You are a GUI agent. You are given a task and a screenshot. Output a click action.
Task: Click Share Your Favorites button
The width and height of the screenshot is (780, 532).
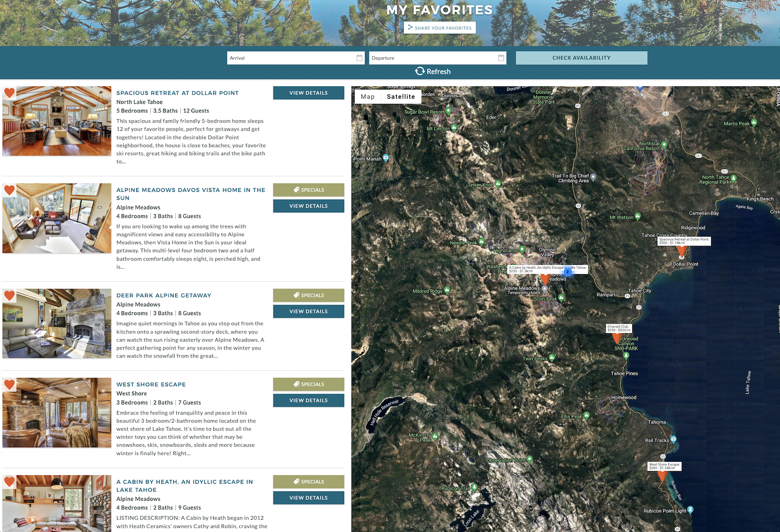coord(439,28)
